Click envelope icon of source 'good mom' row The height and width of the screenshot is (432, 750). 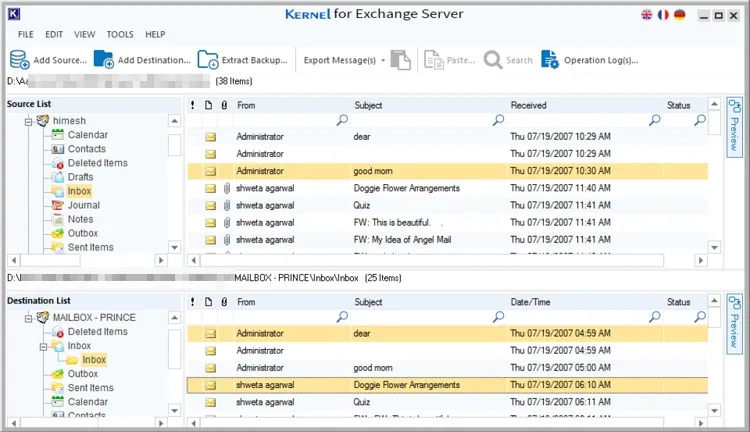click(x=210, y=171)
